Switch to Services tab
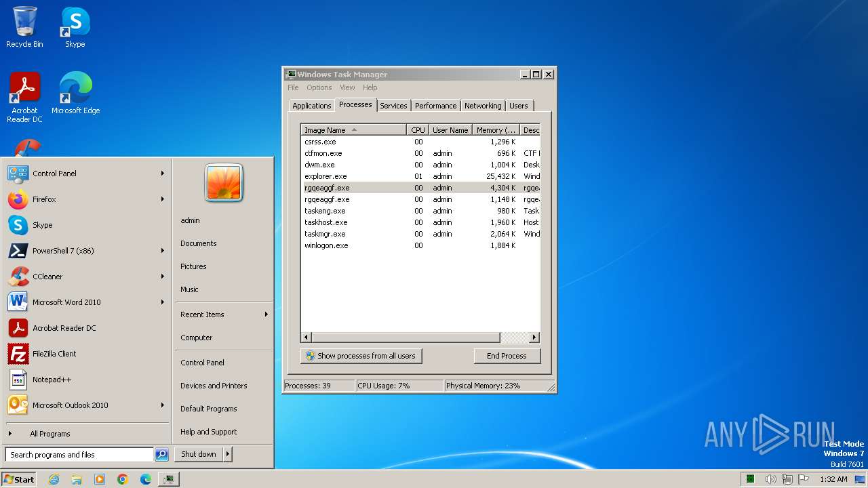The image size is (868, 488). coord(393,106)
